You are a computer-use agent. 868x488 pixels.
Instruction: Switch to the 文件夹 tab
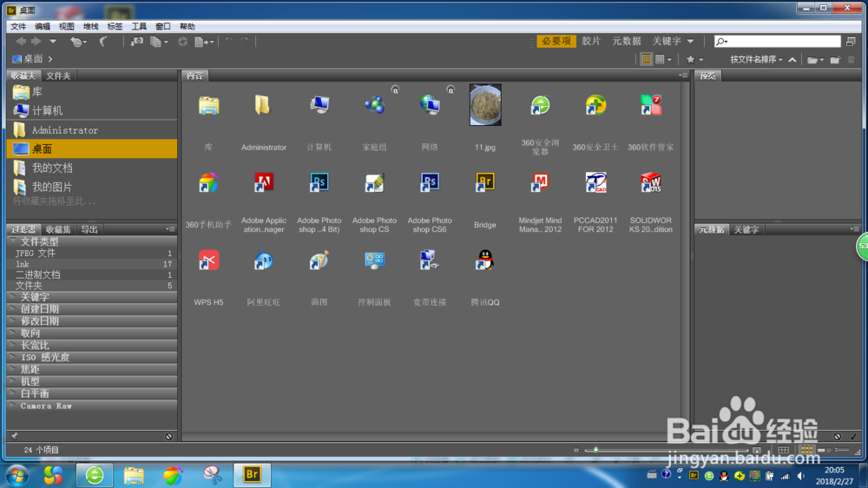(x=58, y=76)
